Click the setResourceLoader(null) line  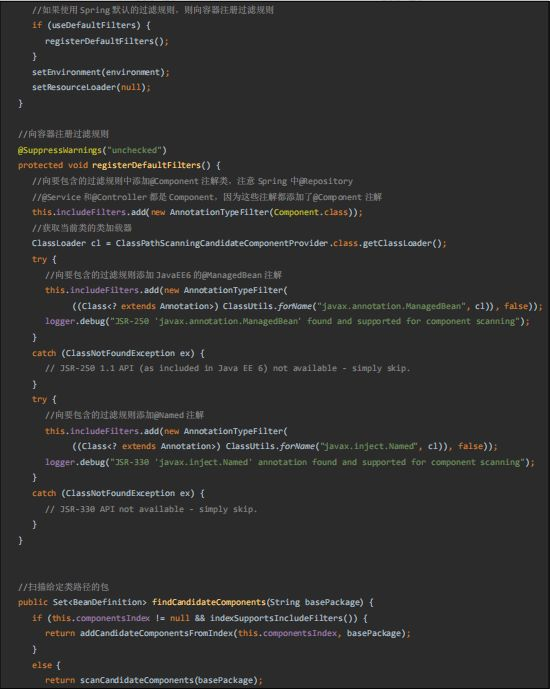coord(91,87)
